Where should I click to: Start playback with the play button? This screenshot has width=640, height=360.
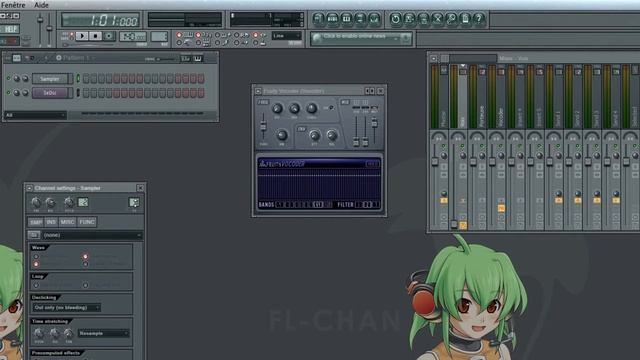point(82,36)
